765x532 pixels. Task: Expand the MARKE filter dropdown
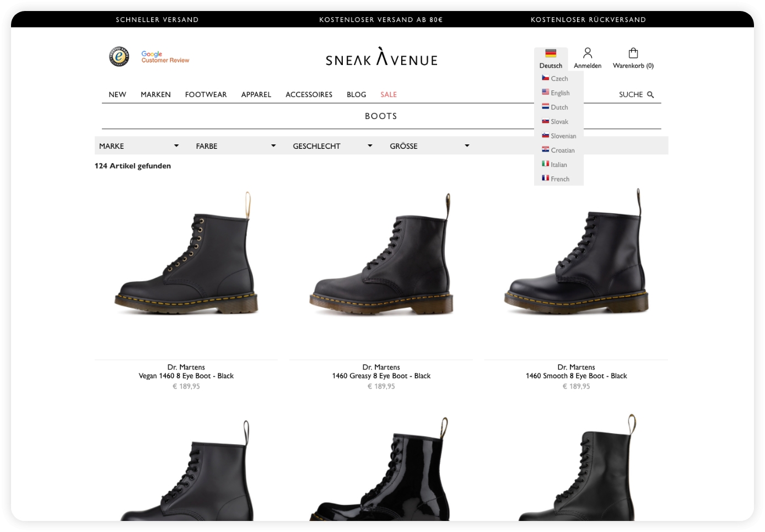(x=139, y=146)
